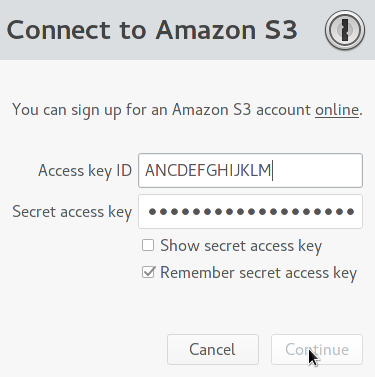The width and height of the screenshot is (375, 377).
Task: Enable the Show secret access key checkbox
Action: pos(148,245)
